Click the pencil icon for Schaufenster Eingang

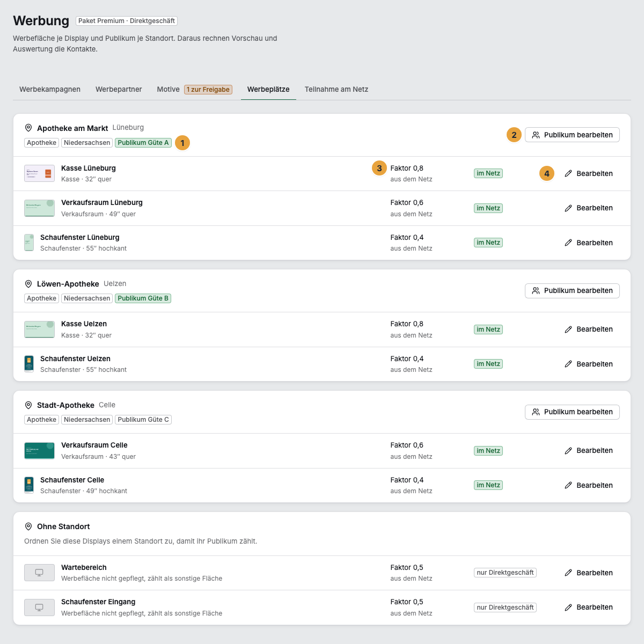(x=568, y=608)
